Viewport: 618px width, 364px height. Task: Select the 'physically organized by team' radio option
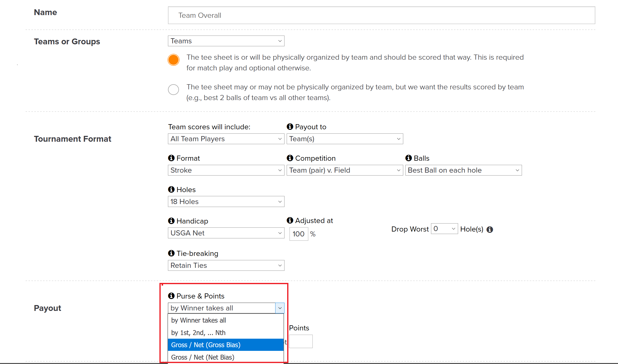(x=173, y=60)
